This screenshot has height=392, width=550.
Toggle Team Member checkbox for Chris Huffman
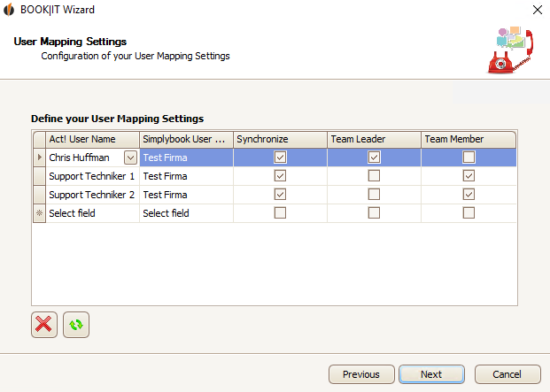click(x=469, y=158)
